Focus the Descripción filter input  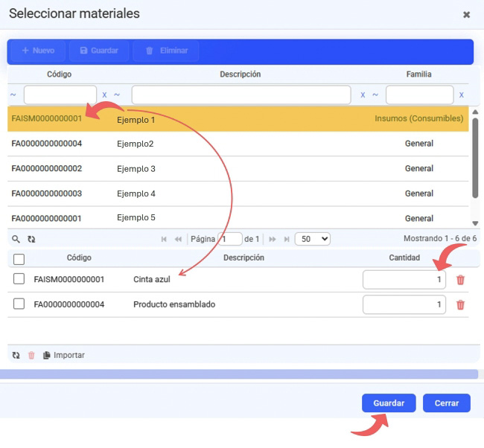point(241,95)
